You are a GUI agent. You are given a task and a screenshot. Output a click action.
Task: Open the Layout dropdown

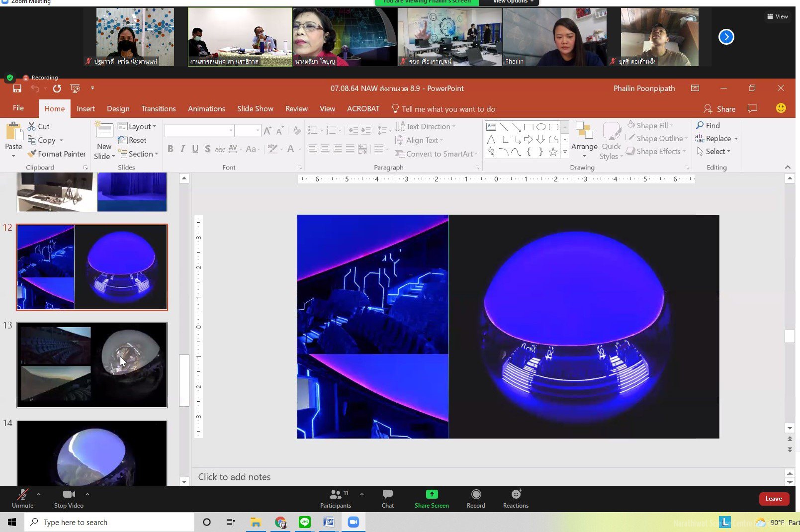pyautogui.click(x=137, y=127)
